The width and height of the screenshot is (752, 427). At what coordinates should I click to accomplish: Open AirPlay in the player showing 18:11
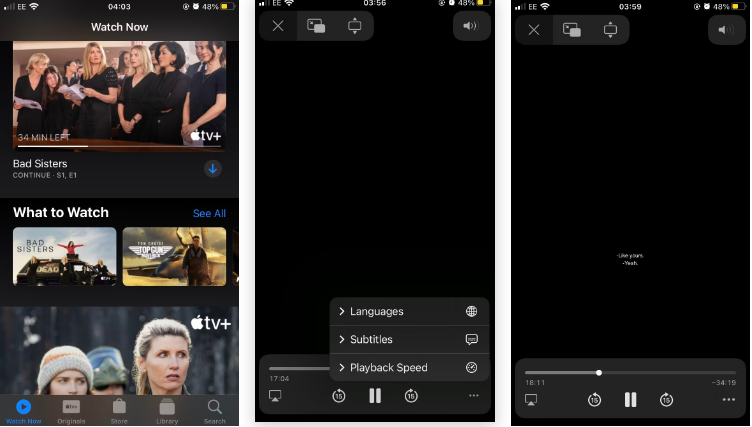(x=532, y=400)
